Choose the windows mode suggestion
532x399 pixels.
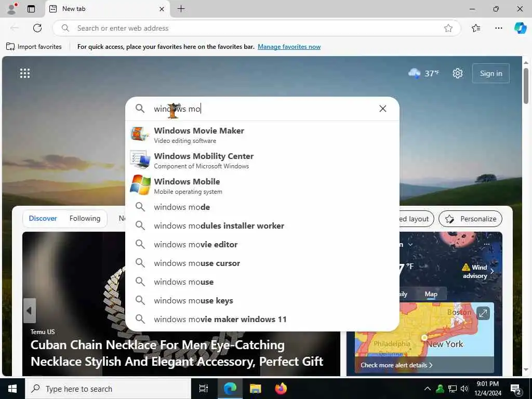(x=262, y=207)
